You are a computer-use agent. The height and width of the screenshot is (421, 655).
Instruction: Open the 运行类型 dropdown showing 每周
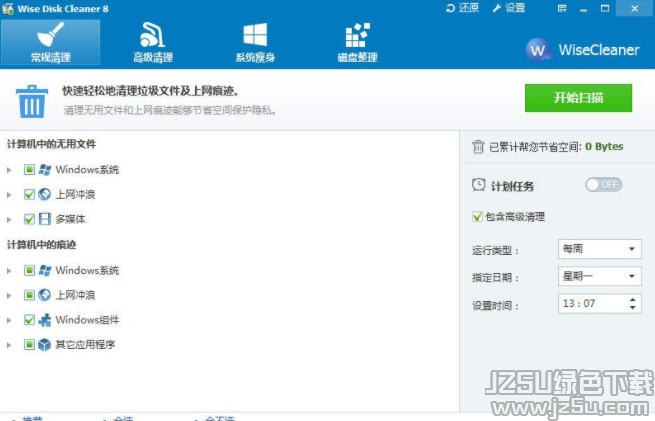599,249
